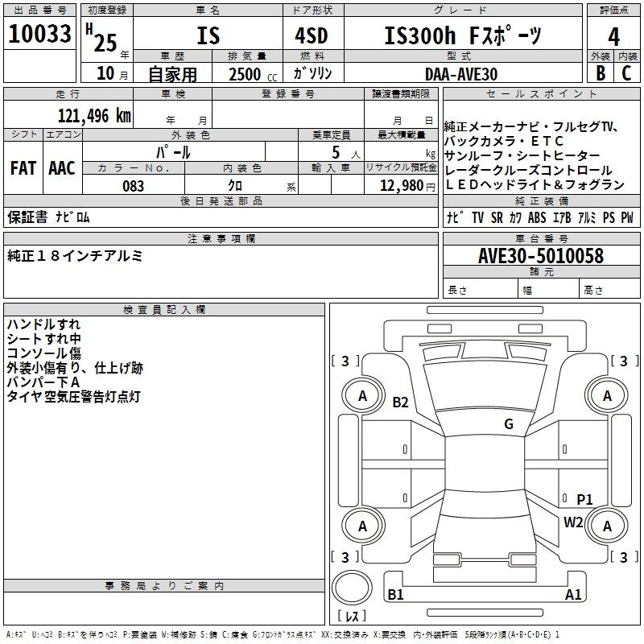The image size is (644, 644).
Task: Click the color number 083 field
Action: (134, 186)
